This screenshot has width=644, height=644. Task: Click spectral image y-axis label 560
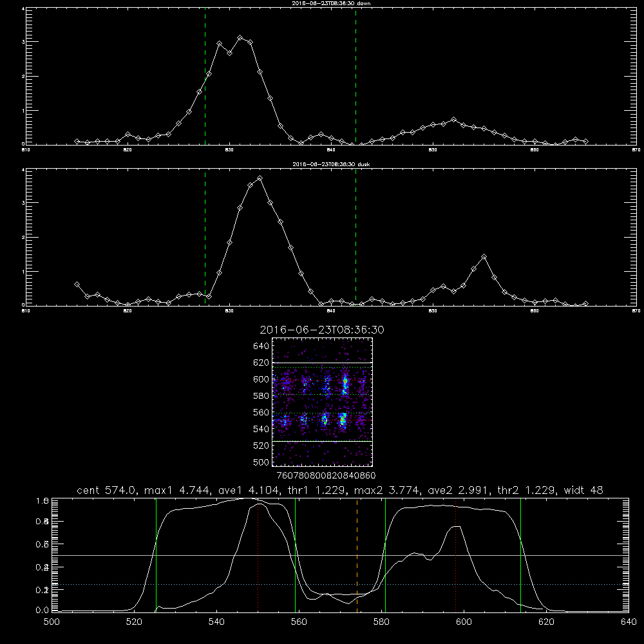pyautogui.click(x=261, y=412)
